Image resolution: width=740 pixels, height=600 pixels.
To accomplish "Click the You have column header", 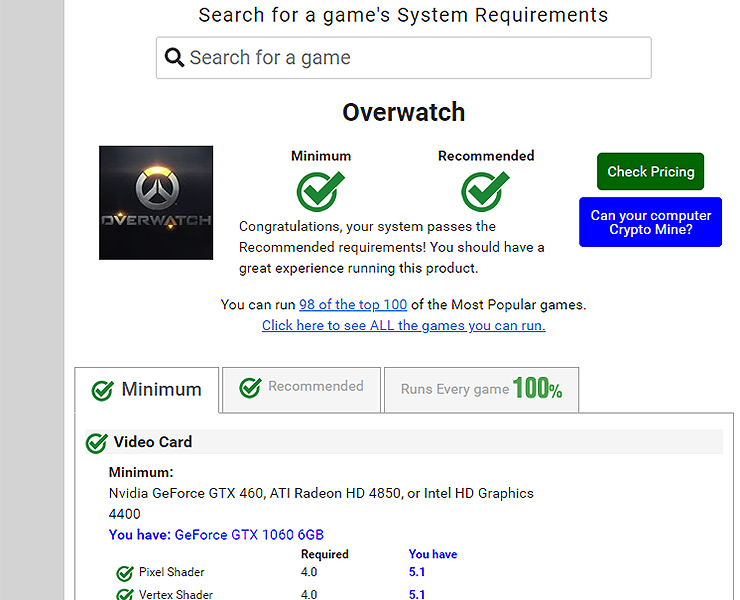I will tap(433, 554).
